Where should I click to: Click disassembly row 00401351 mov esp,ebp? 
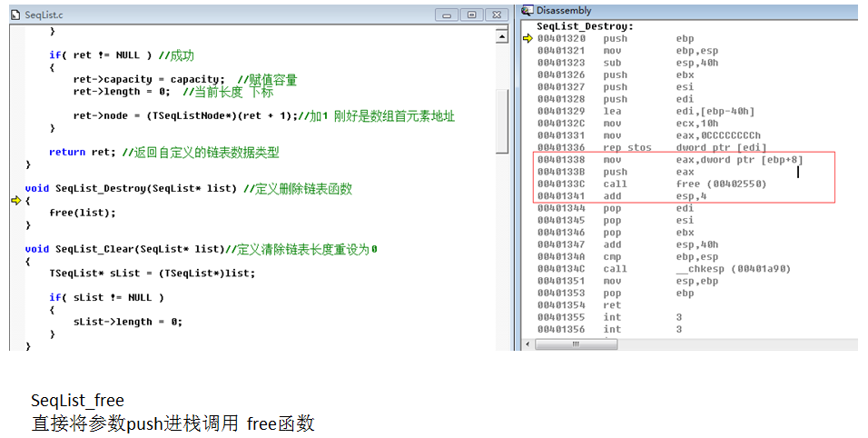tap(627, 282)
